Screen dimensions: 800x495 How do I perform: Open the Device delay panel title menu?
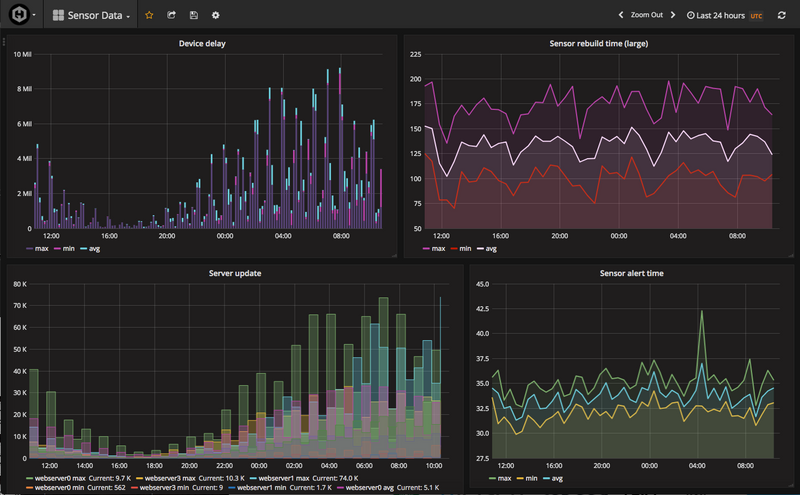pos(201,44)
